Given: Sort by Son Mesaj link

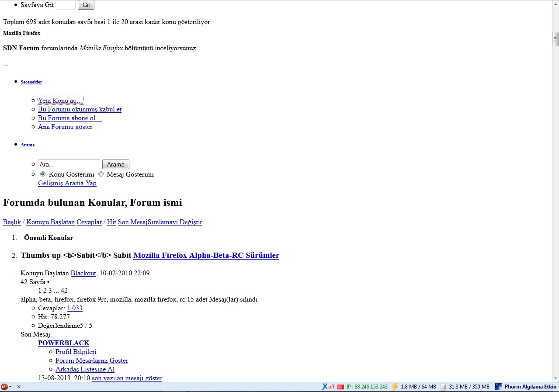Looking at the screenshot, I should (133, 222).
